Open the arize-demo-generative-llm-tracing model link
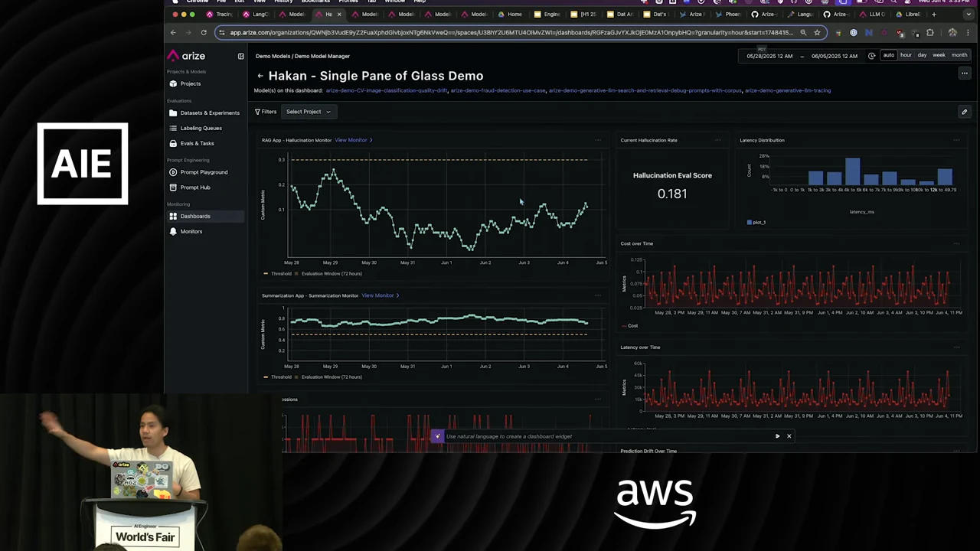The image size is (980, 551). click(788, 90)
